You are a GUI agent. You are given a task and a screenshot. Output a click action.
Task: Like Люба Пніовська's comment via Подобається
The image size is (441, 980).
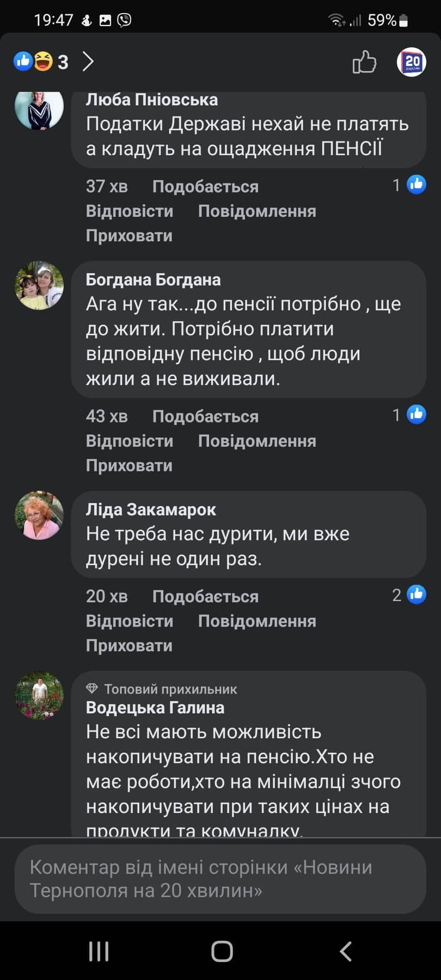point(205,187)
